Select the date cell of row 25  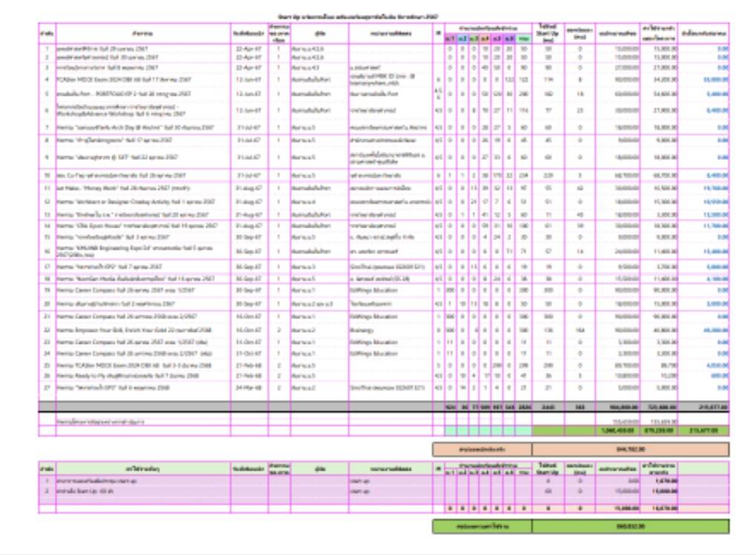[x=249, y=365]
